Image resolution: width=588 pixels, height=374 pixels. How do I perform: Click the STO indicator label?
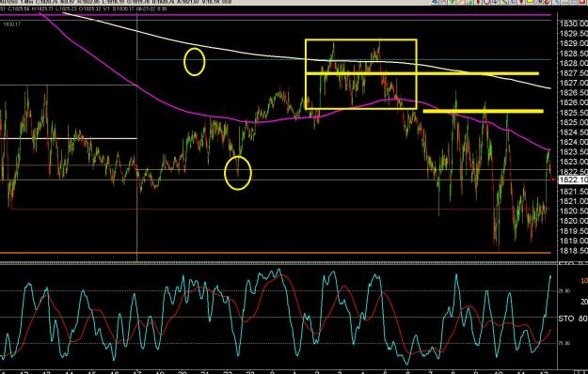point(565,319)
